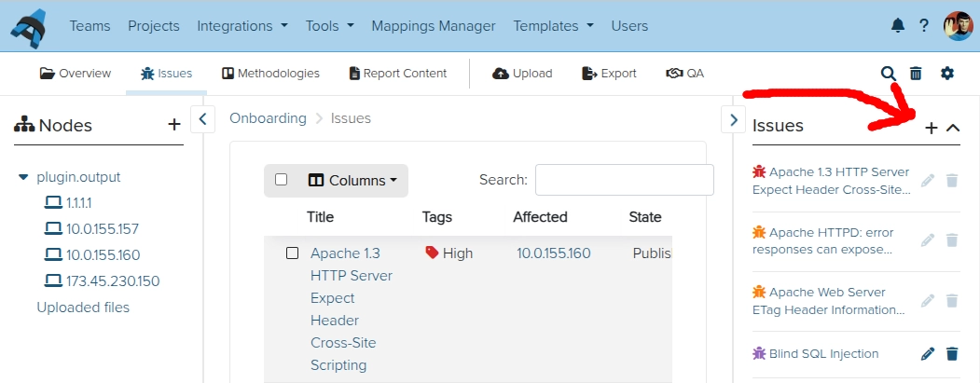Open the Integrations menu

point(242,26)
